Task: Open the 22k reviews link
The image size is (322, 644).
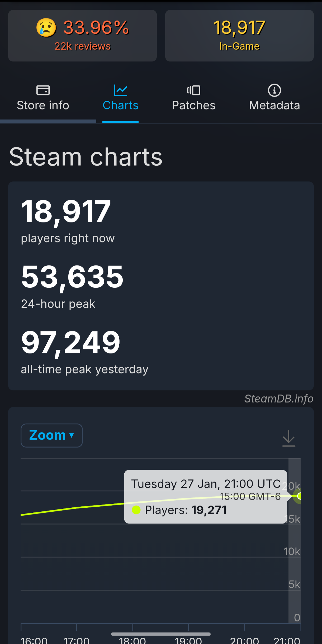Action: point(83,46)
